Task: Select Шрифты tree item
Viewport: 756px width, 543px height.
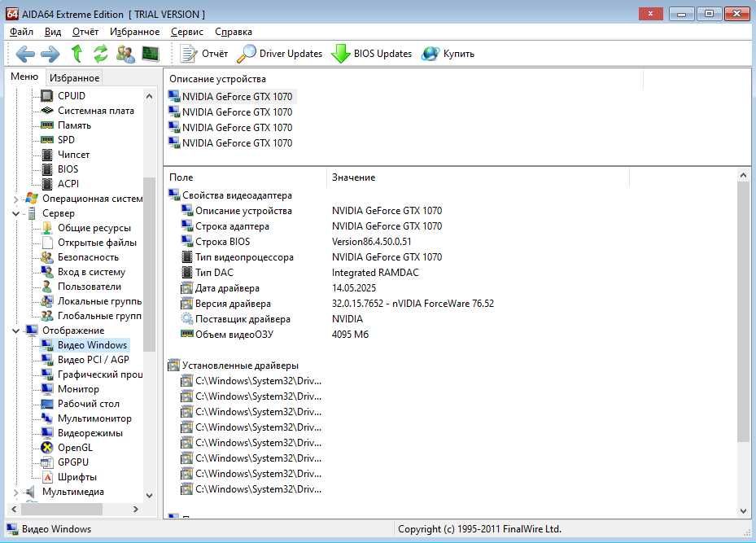Action: [77, 477]
